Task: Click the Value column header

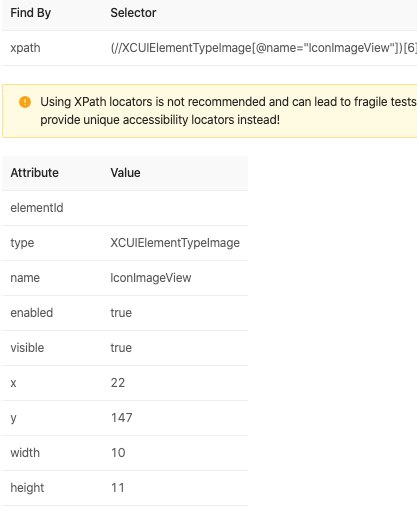Action: tap(125, 173)
